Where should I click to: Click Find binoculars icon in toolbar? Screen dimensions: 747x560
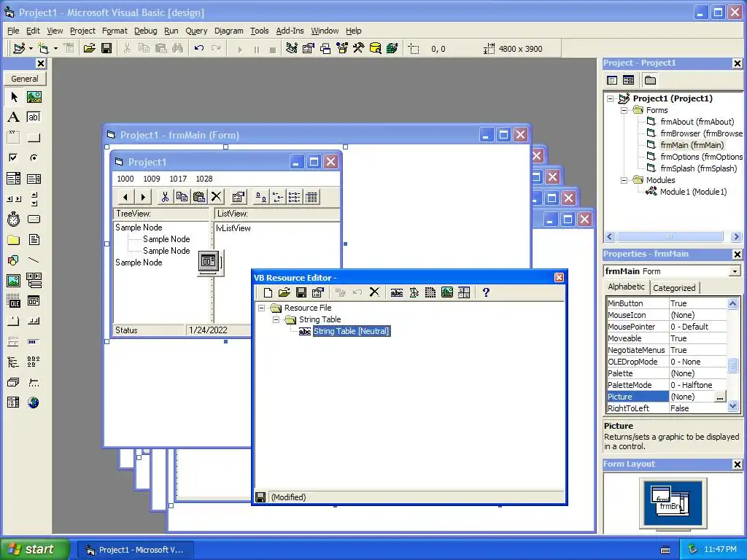pyautogui.click(x=178, y=48)
